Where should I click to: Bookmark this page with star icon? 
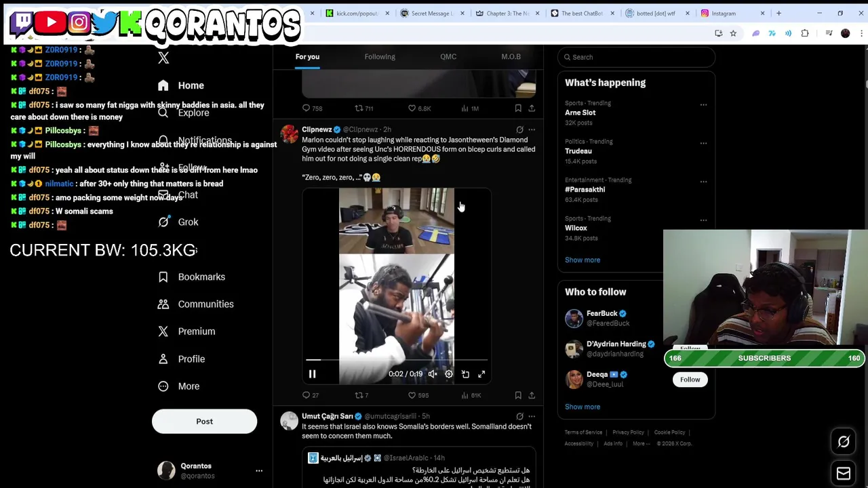(733, 33)
